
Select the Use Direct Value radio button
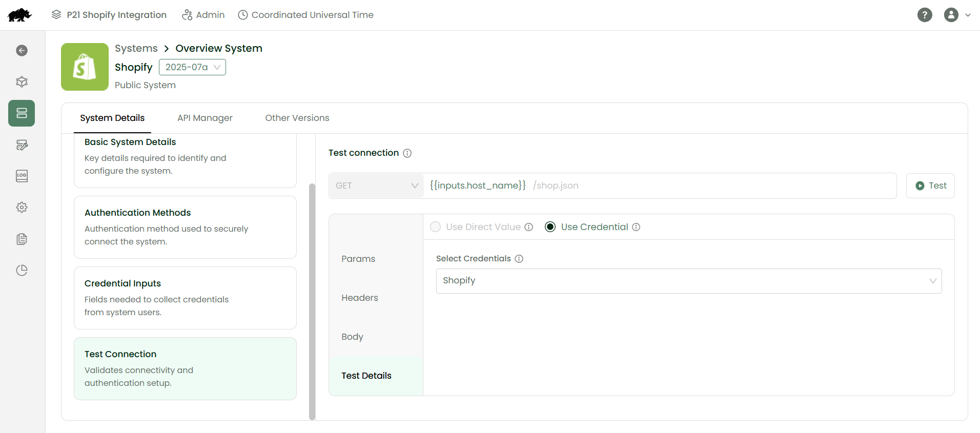point(435,227)
